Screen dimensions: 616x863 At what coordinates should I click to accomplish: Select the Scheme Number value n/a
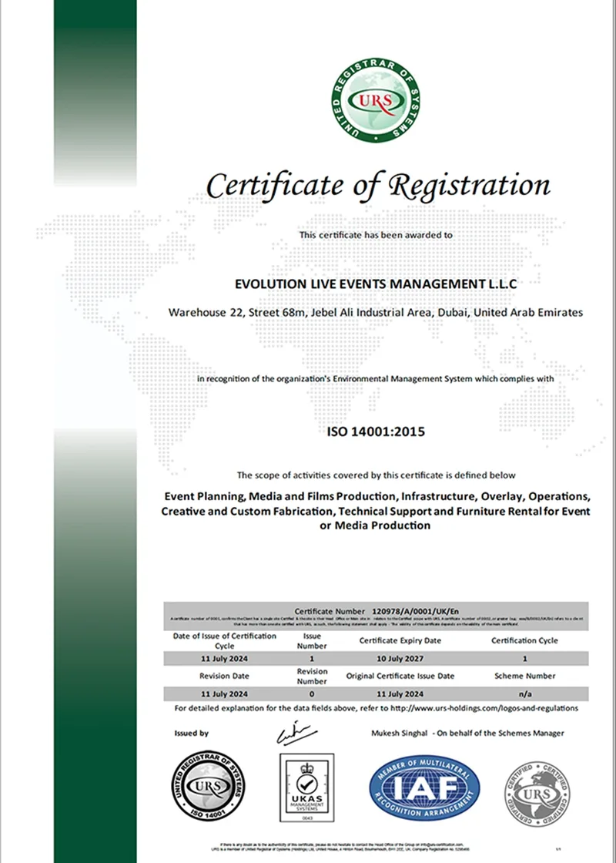(x=524, y=694)
